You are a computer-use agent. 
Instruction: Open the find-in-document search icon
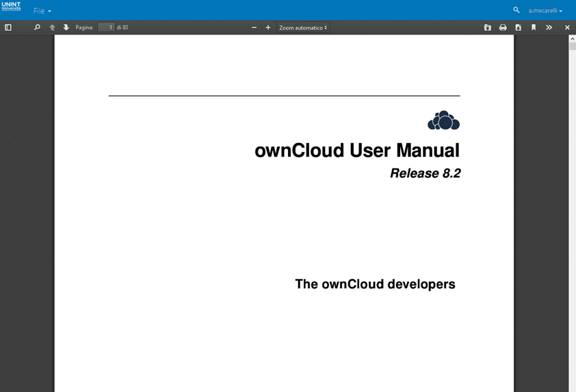[37, 27]
